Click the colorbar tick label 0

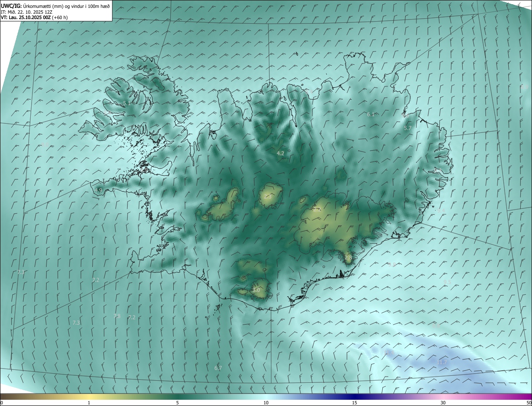coord(2,403)
